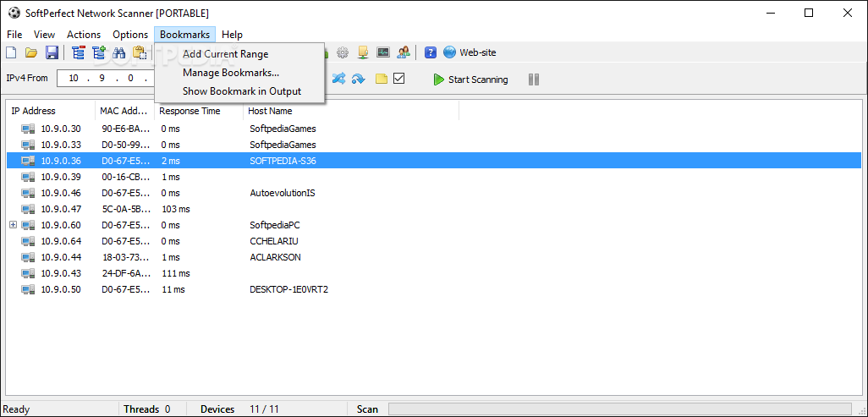868x417 pixels.
Task: Click the Pause scanning button
Action: click(x=534, y=80)
